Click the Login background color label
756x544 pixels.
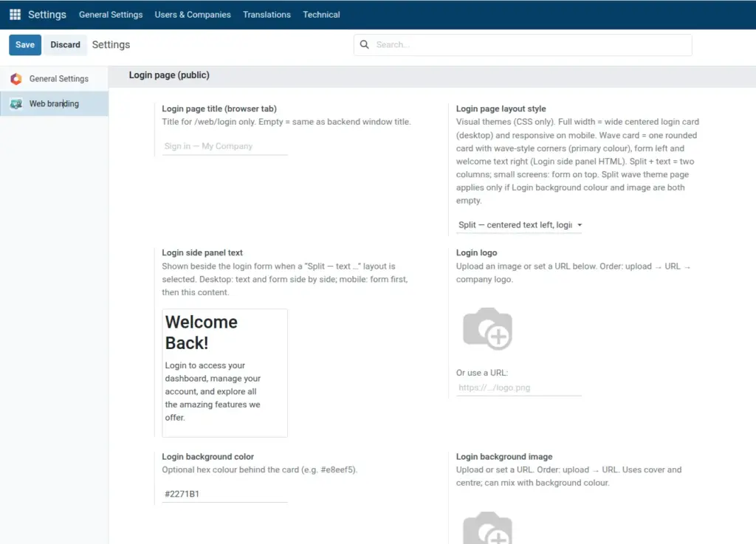coord(207,456)
